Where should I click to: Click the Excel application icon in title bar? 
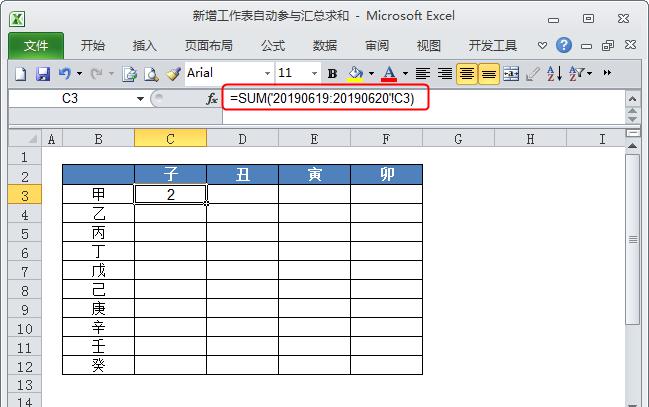(17, 18)
